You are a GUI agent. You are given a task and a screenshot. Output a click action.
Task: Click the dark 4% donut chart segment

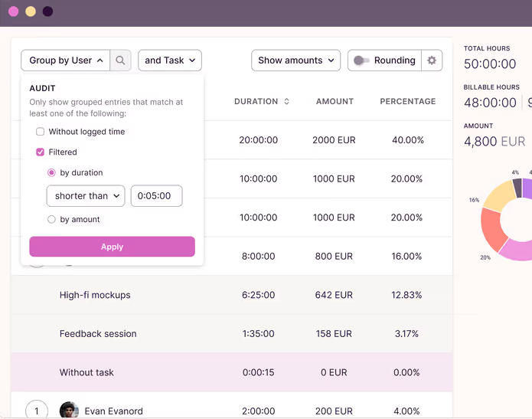pyautogui.click(x=517, y=188)
